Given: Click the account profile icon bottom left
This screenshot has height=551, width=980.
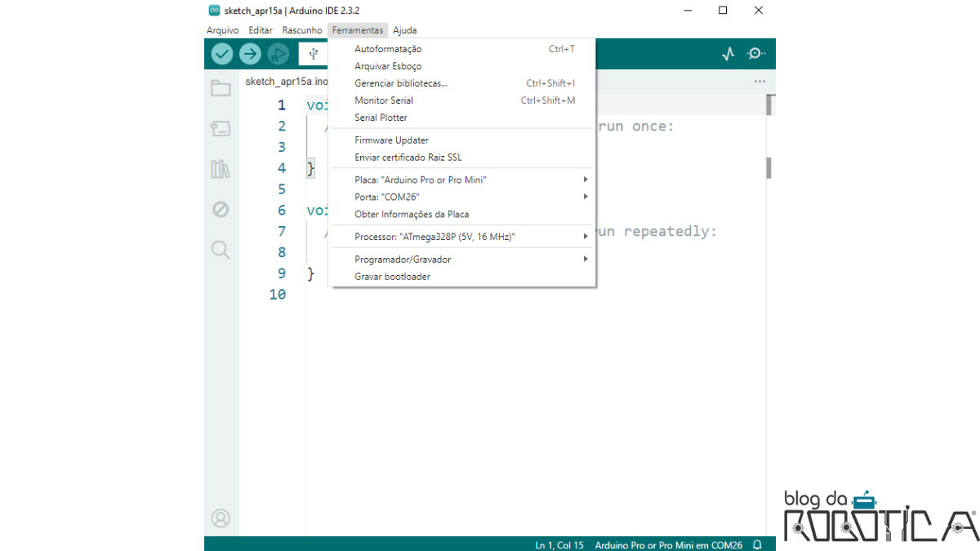Looking at the screenshot, I should pos(220,518).
